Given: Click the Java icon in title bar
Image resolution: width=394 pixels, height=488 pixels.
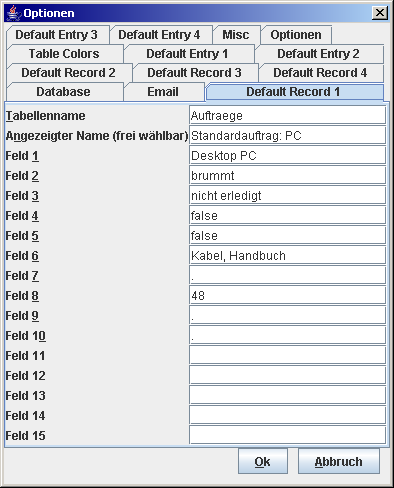Looking at the screenshot, I should (13, 13).
